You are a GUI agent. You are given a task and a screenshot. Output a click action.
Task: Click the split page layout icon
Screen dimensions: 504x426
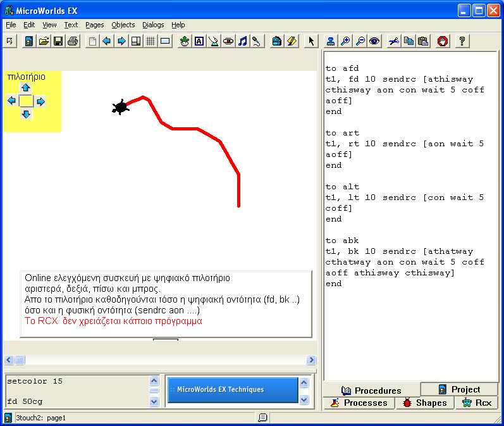coord(136,41)
